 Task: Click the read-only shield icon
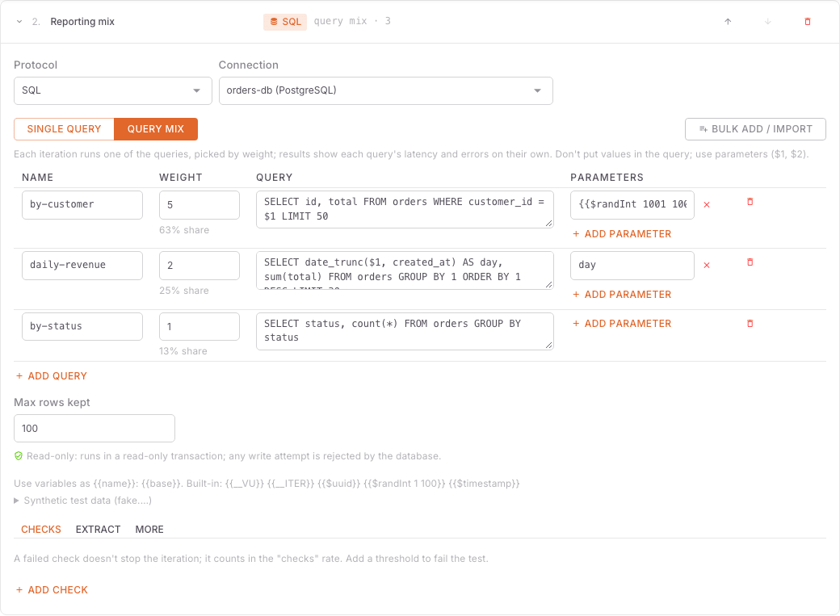click(19, 456)
